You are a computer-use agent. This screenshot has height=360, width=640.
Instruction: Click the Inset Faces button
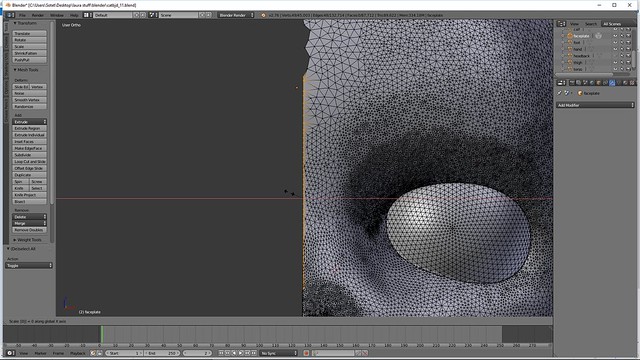pyautogui.click(x=29, y=142)
